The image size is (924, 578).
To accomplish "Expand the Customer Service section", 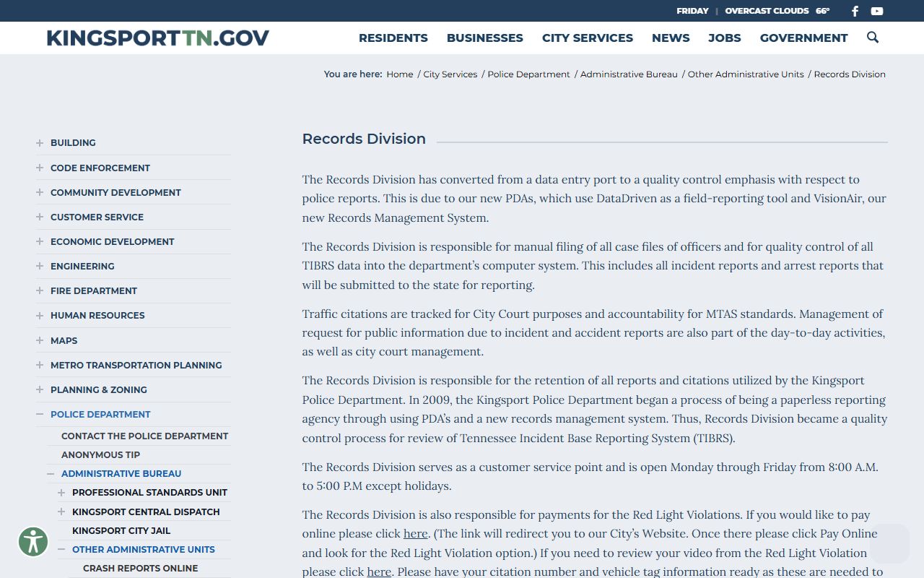I will (x=40, y=217).
